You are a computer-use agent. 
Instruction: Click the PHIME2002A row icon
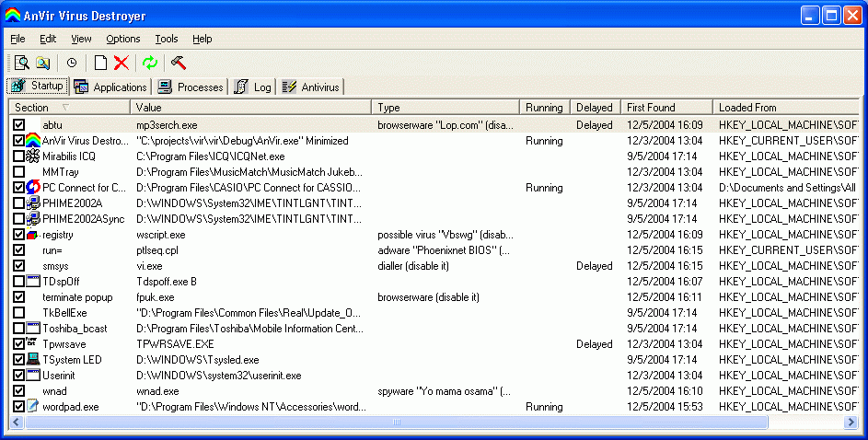32,203
